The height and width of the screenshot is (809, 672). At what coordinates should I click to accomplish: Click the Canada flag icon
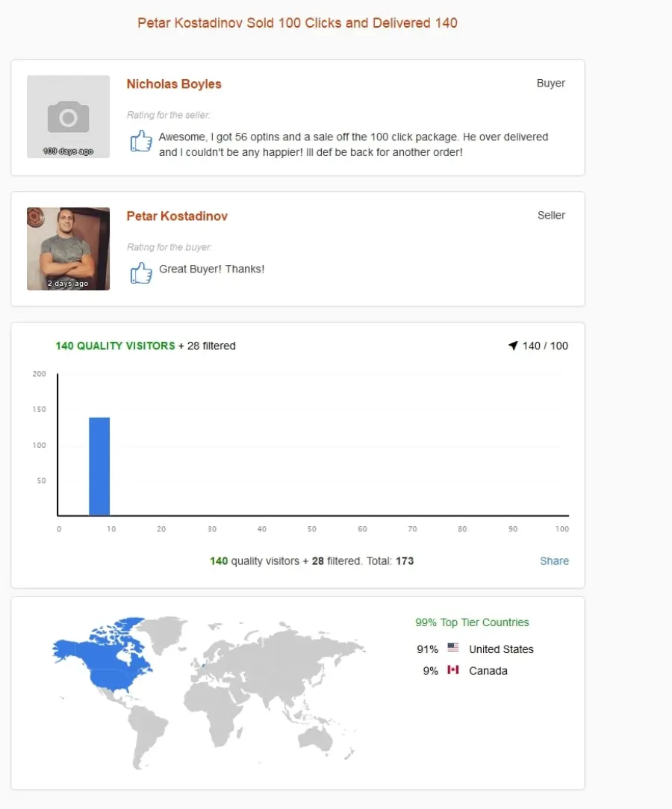click(452, 669)
